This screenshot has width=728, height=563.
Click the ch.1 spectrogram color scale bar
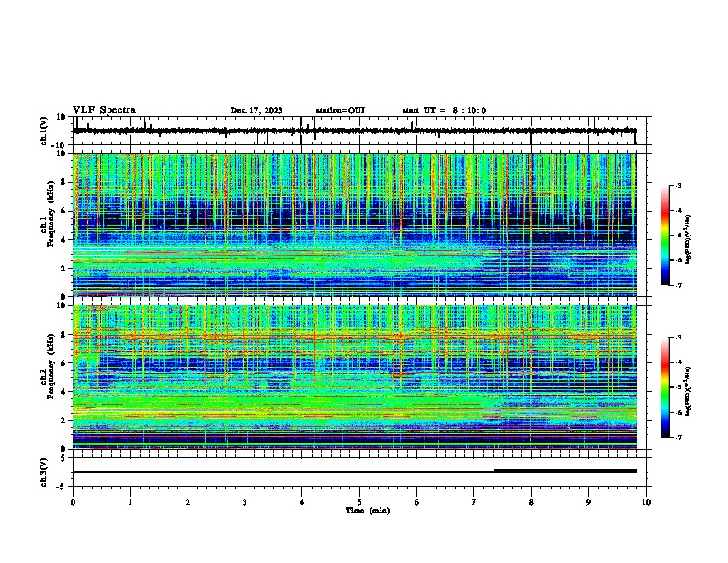(665, 236)
